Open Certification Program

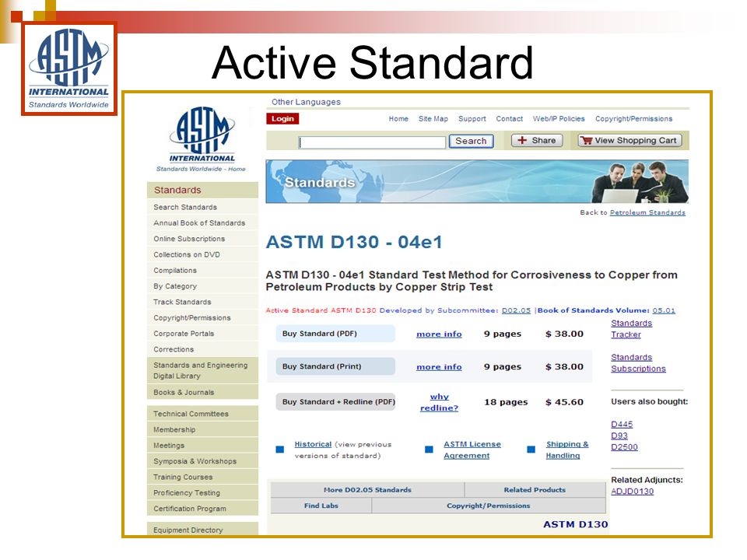(x=202, y=509)
